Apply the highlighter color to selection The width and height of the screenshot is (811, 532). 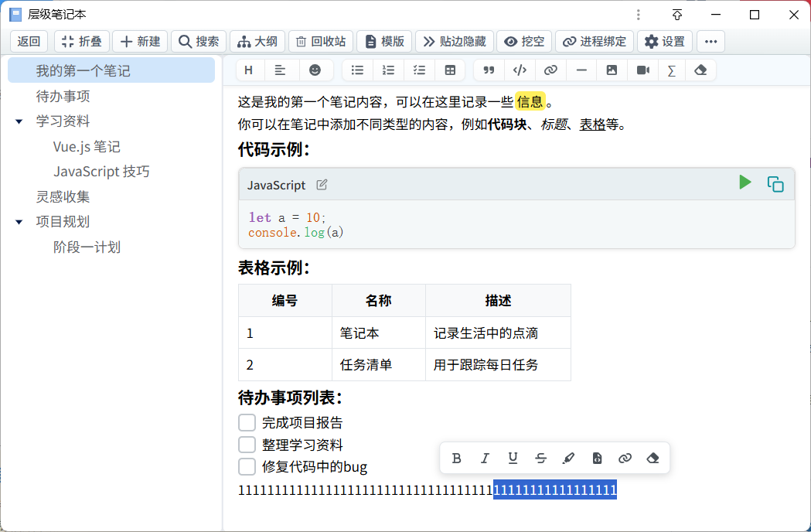(569, 459)
